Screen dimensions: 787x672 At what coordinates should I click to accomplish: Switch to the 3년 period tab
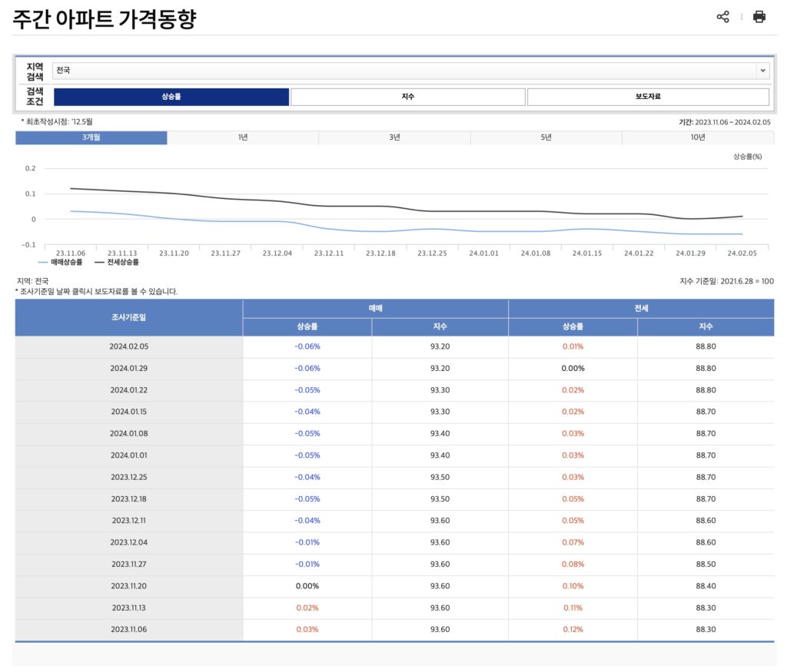pyautogui.click(x=394, y=137)
